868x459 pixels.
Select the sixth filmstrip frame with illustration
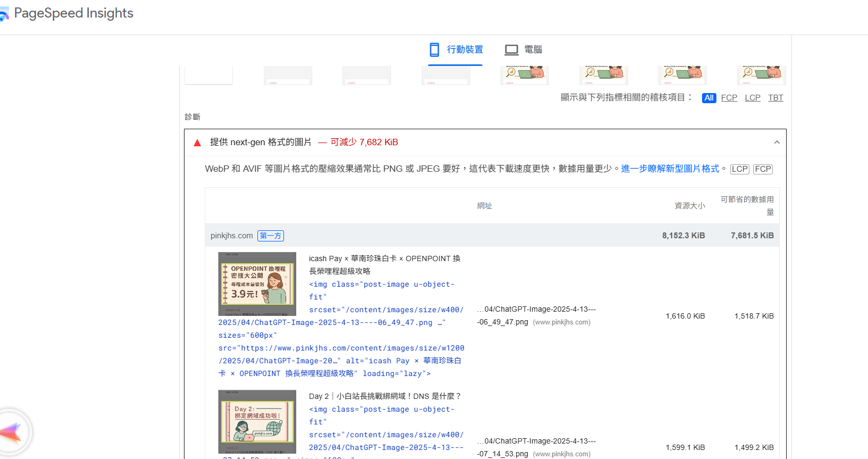[604, 75]
